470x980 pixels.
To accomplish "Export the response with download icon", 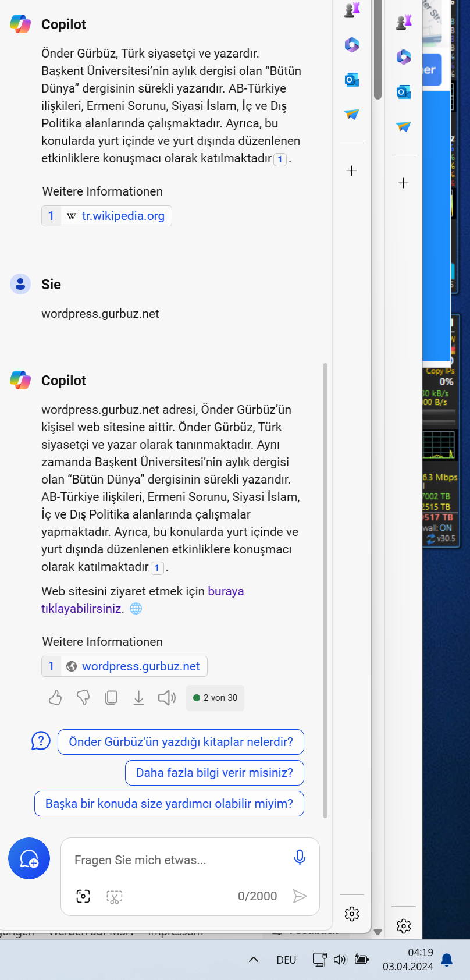I will tap(138, 698).
